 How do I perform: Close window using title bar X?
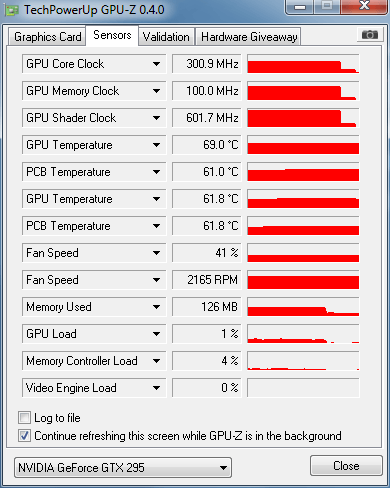364,6
